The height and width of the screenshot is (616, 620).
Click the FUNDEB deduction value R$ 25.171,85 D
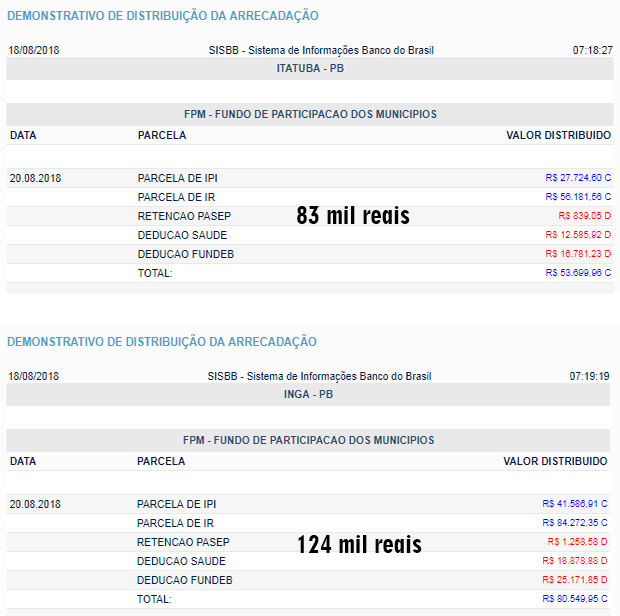coord(575,580)
